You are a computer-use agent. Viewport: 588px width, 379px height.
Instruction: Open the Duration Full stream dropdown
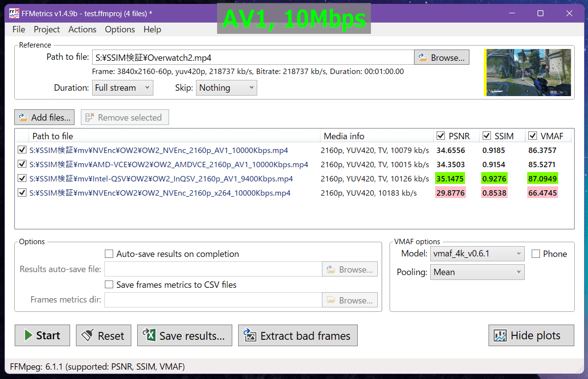click(x=122, y=88)
